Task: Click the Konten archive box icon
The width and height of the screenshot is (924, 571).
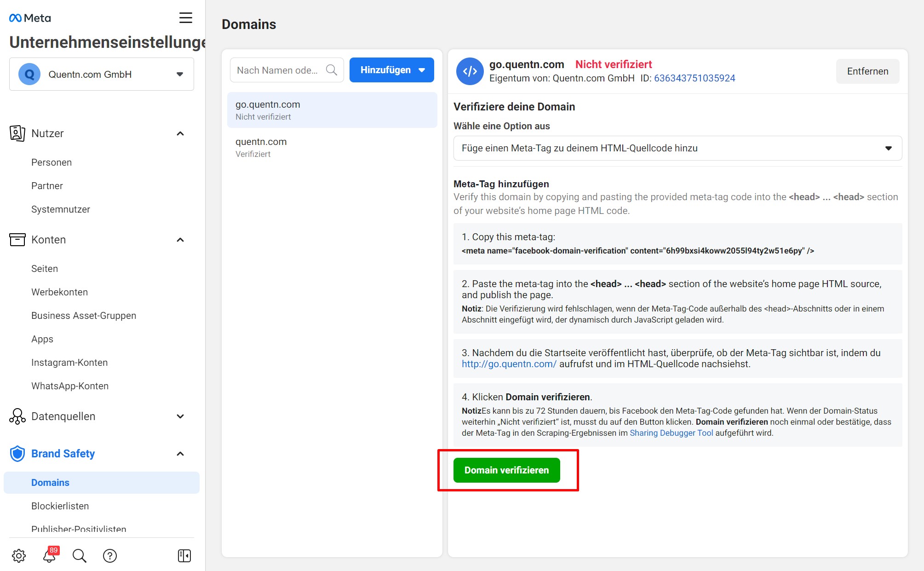Action: [x=17, y=240]
